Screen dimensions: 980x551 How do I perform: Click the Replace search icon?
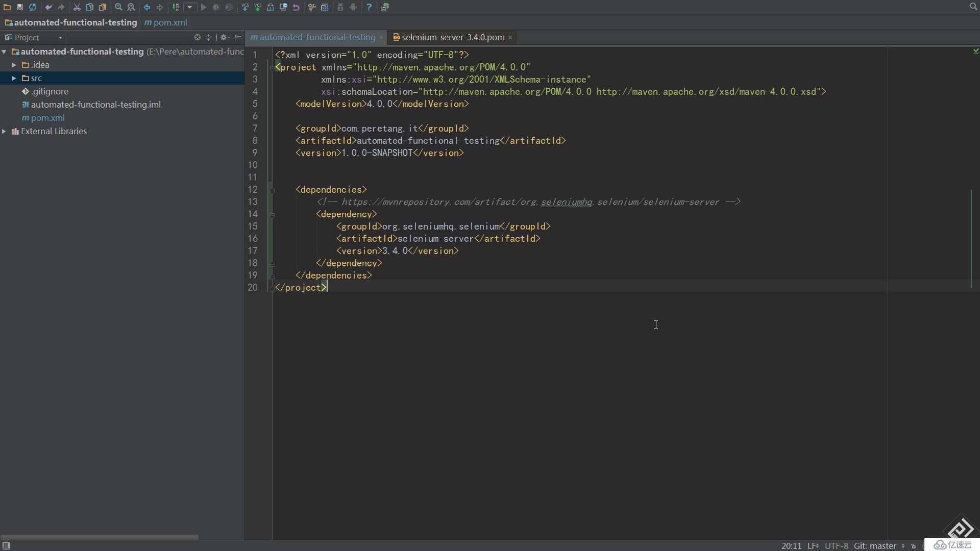[131, 7]
